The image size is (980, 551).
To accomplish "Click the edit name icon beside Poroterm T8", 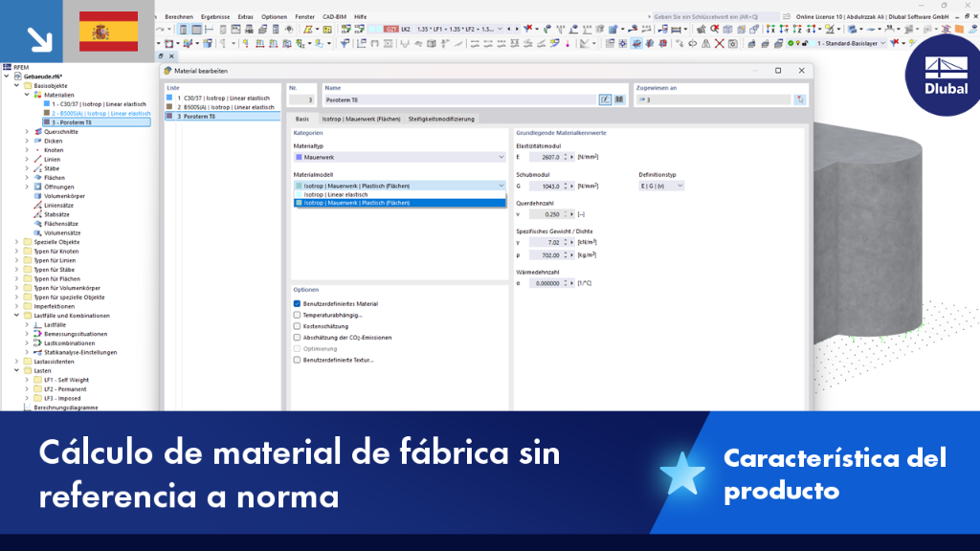I will [x=605, y=99].
